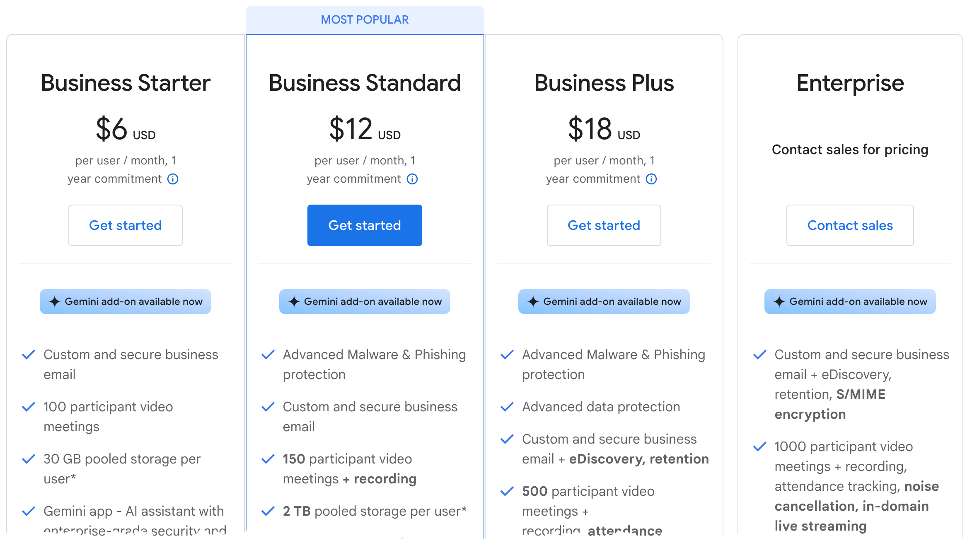The height and width of the screenshot is (560, 972).
Task: Click Gemini sparkle icon in Business Standard column
Action: (294, 302)
